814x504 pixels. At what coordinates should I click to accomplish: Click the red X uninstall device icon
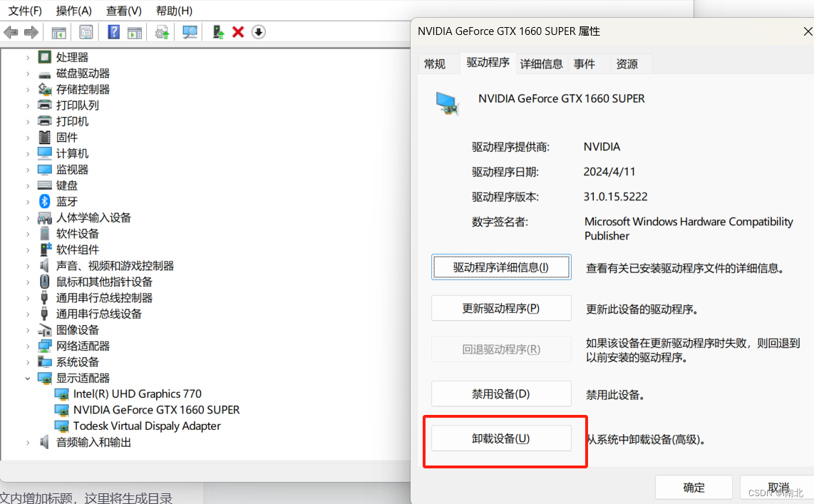pyautogui.click(x=238, y=32)
